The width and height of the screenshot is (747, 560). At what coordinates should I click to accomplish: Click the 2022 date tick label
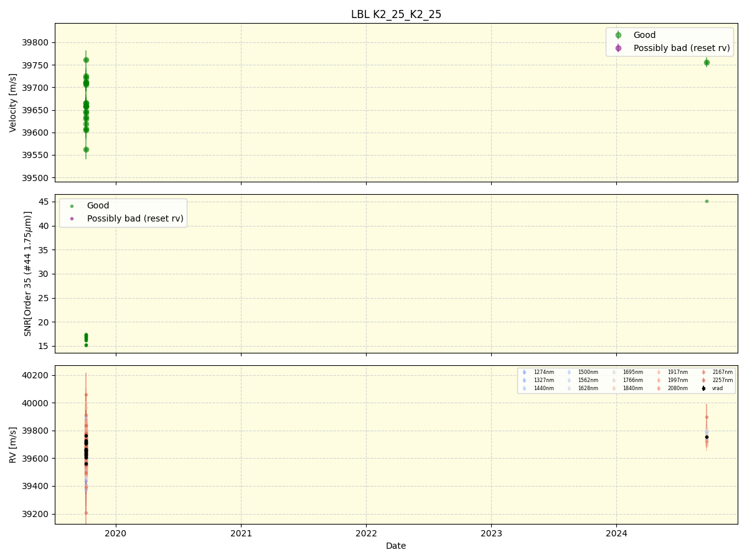click(366, 533)
